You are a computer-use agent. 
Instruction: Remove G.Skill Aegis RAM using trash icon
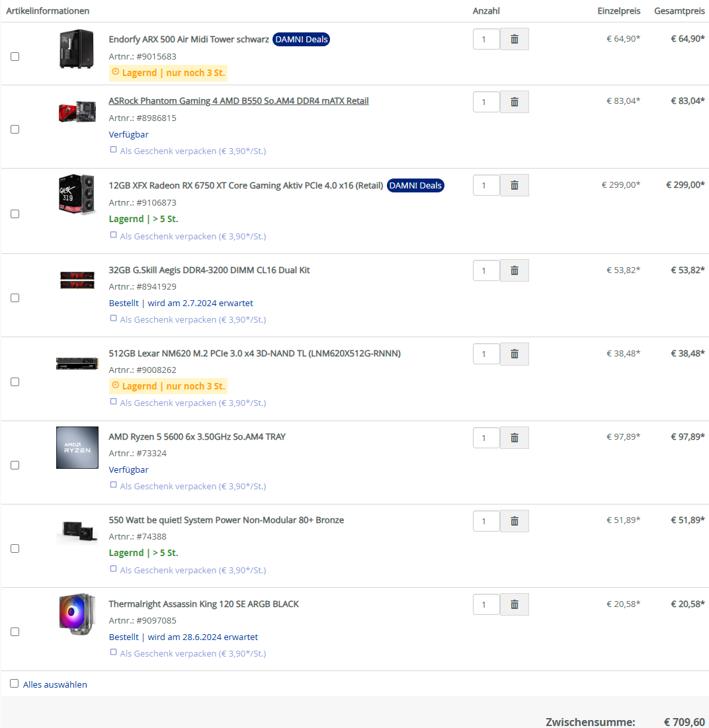coord(515,270)
